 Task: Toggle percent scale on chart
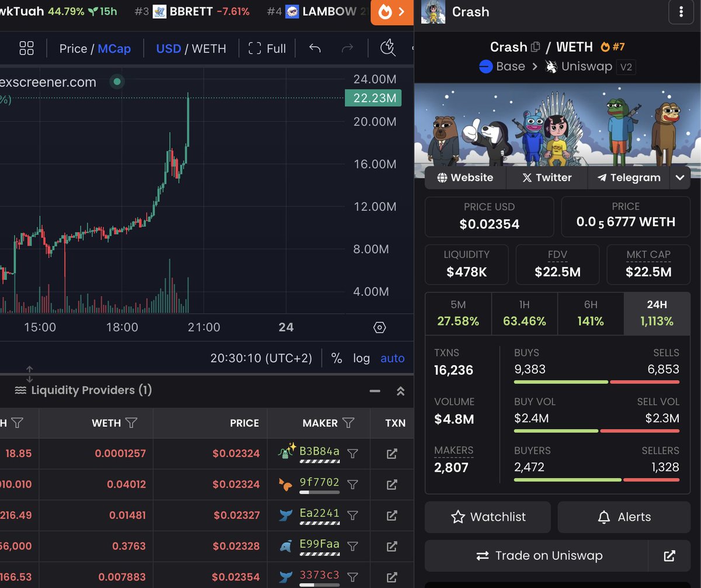point(336,358)
